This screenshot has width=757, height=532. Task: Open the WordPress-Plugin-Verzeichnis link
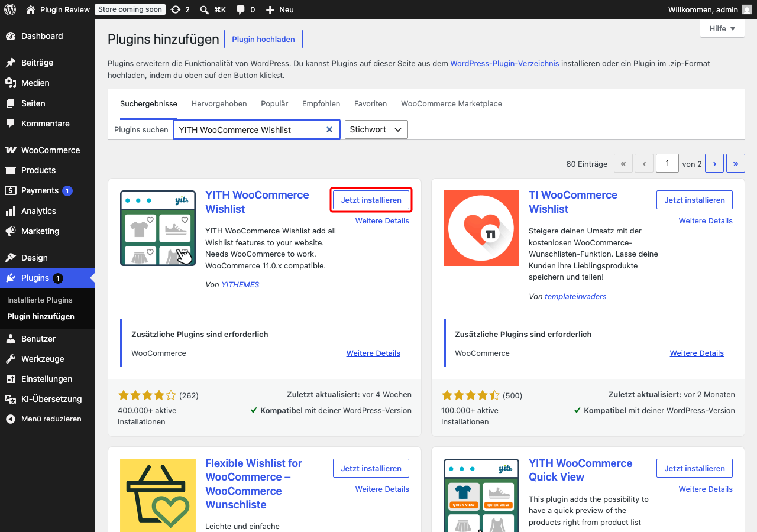(504, 63)
